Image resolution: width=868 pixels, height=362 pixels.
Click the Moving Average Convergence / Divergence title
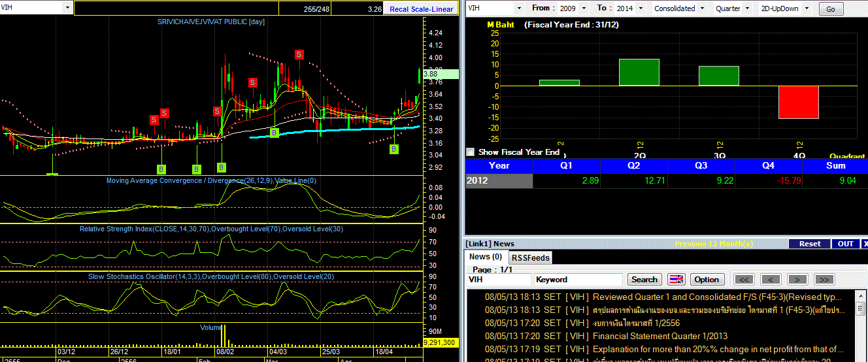pyautogui.click(x=212, y=180)
